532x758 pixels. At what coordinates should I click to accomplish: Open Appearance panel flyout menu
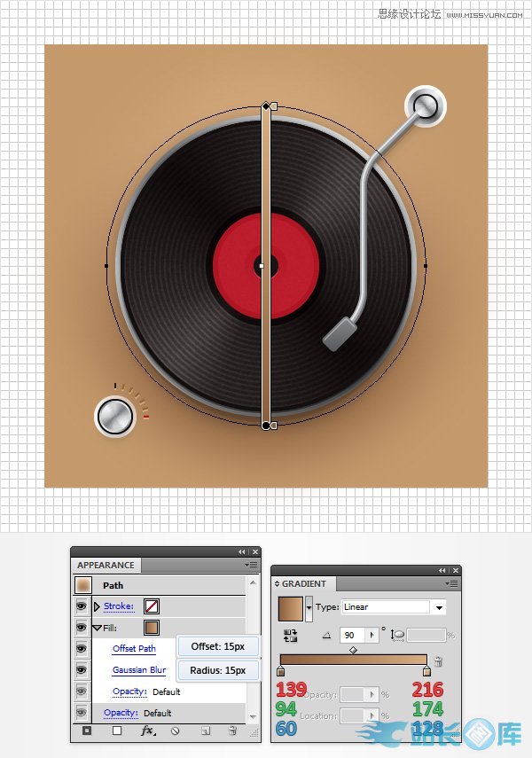251,565
